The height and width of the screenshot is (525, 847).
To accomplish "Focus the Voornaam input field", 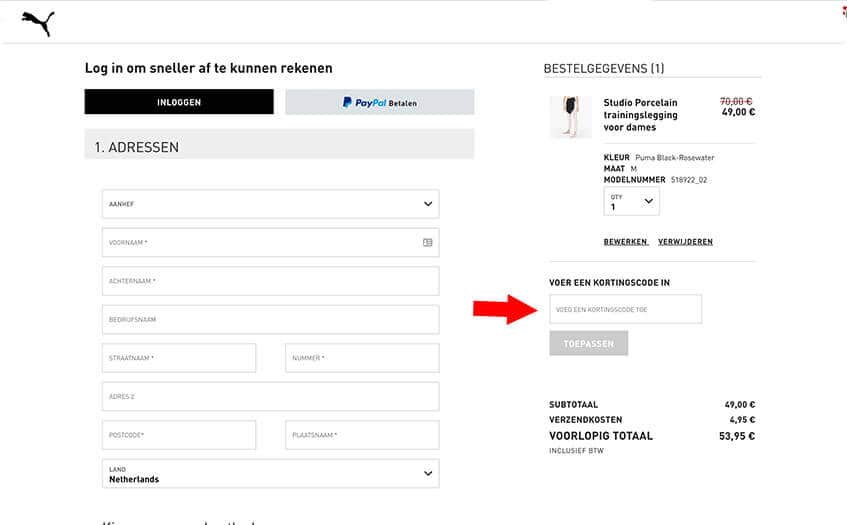I will [270, 243].
